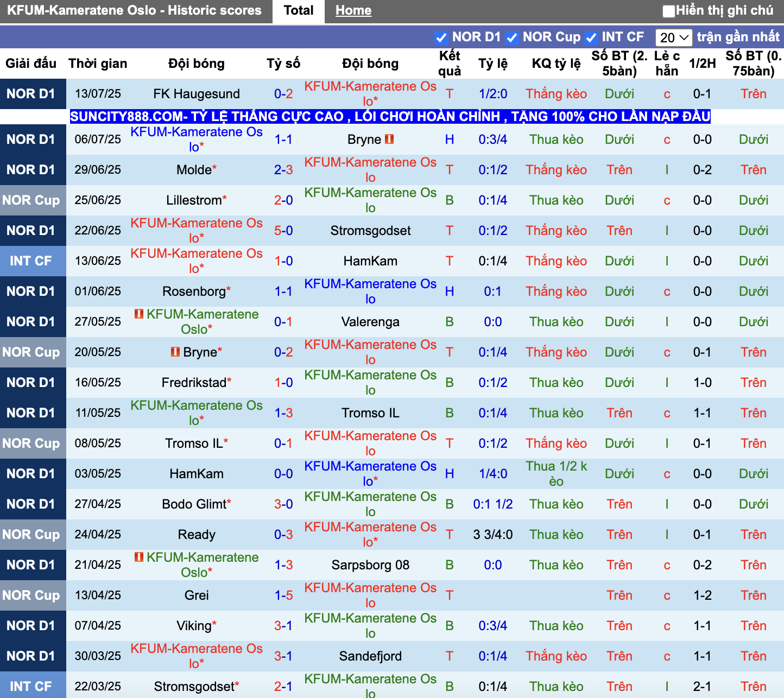The height and width of the screenshot is (698, 784).
Task: Click the 1/2:0 odds on Haugesund row
Action: pyautogui.click(x=493, y=94)
